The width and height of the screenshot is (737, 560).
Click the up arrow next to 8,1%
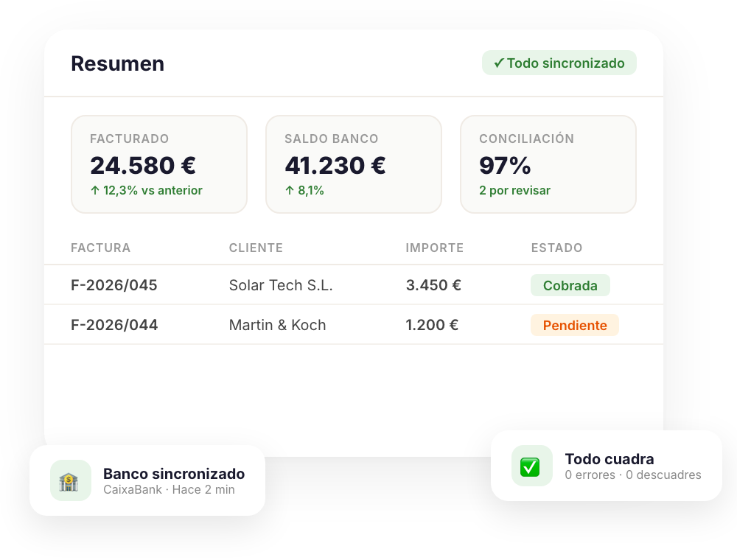click(290, 189)
